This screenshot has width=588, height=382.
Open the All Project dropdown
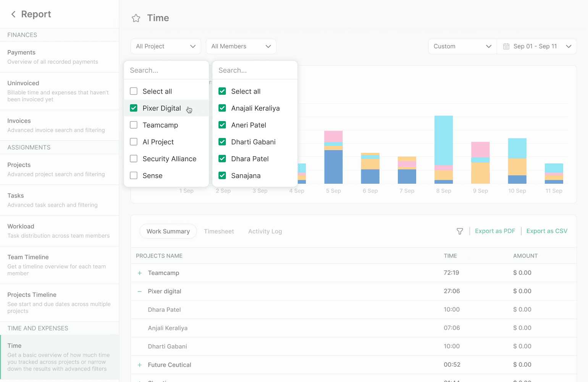[166, 46]
